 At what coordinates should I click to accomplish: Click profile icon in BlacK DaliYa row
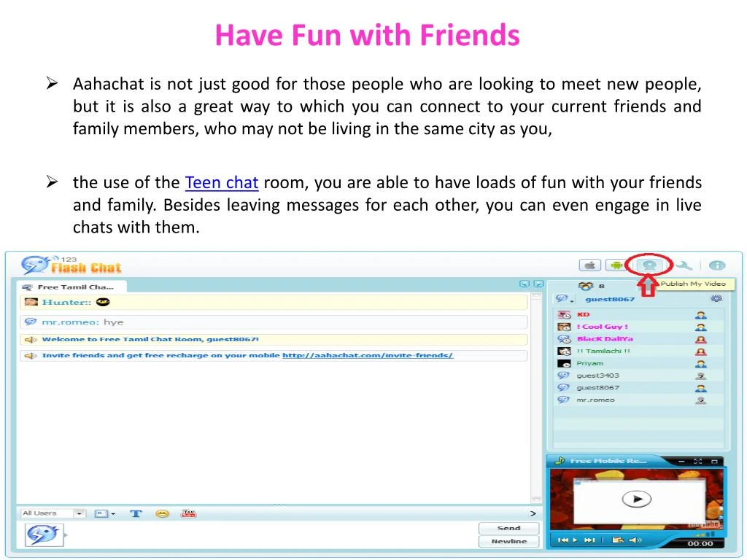(x=700, y=339)
